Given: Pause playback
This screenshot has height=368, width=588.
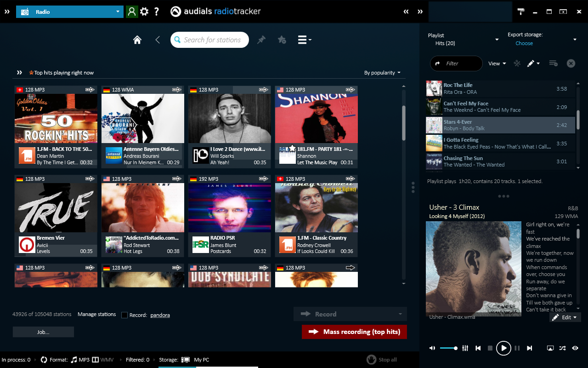Looking at the screenshot, I should [x=517, y=348].
